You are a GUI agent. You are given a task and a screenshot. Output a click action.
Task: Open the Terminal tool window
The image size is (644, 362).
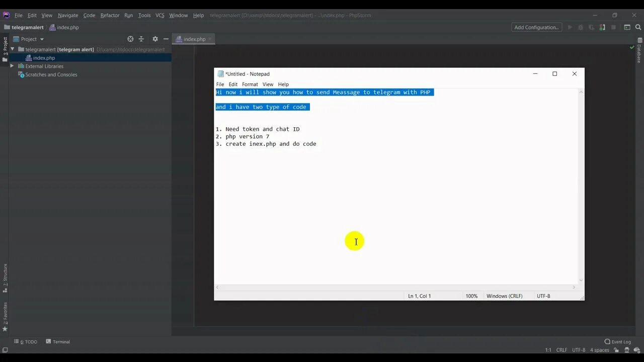click(58, 341)
